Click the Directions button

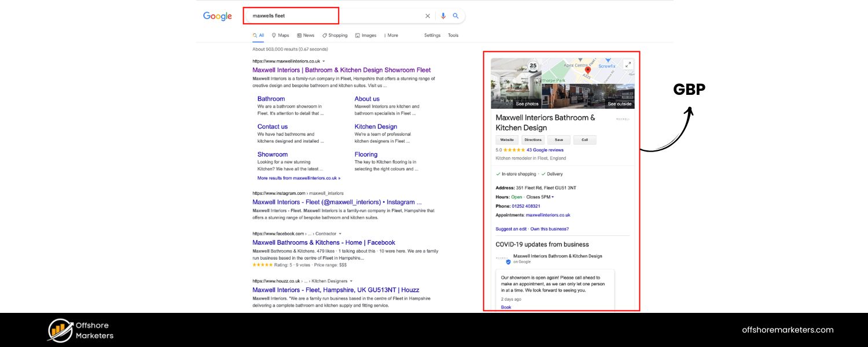(x=533, y=140)
